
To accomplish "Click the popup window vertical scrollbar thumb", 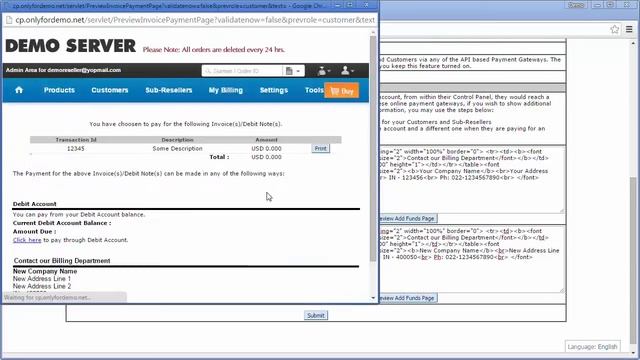I will [373, 148].
